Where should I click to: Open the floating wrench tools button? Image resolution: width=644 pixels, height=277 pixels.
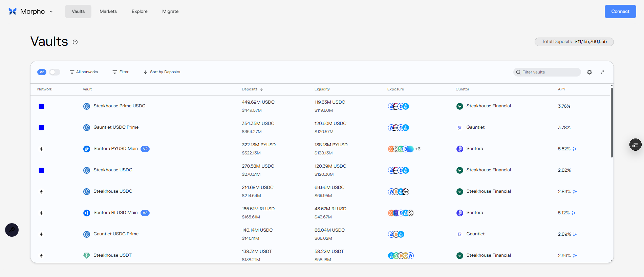click(12, 230)
